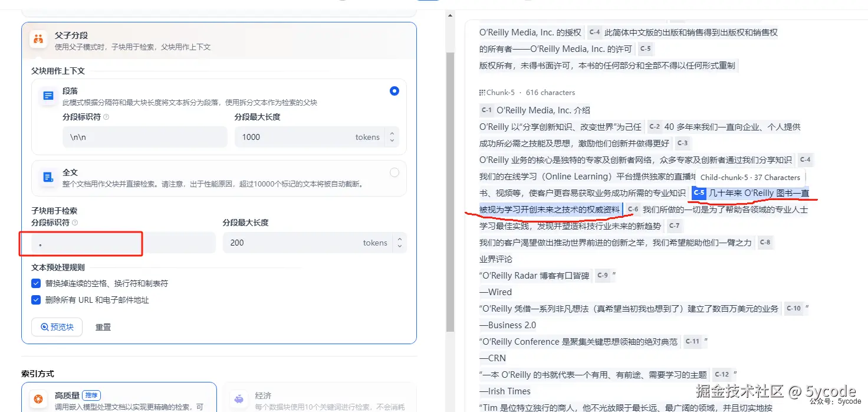Viewport: 868px width, 412px height.
Task: Click the C-2 tag before 40 多年来
Action: coord(655,127)
